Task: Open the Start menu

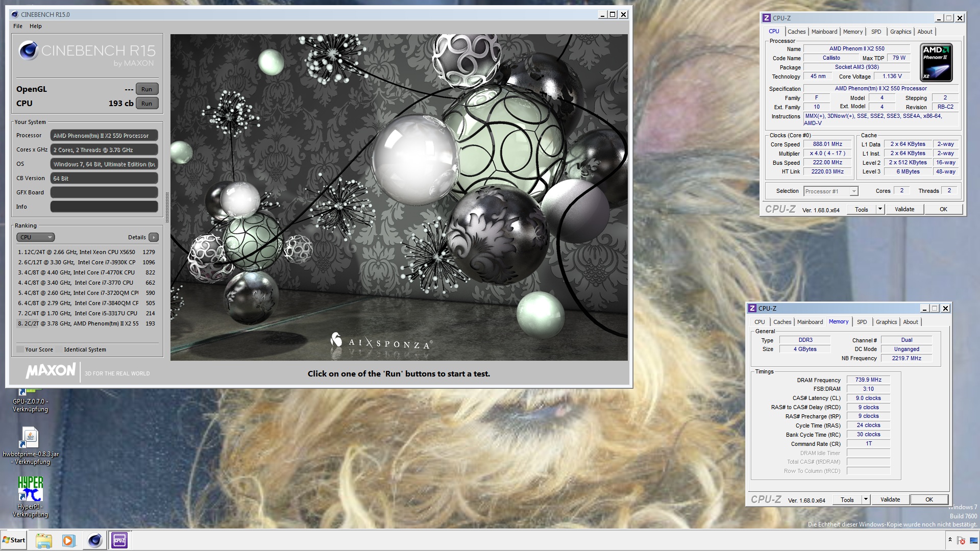Action: click(14, 540)
